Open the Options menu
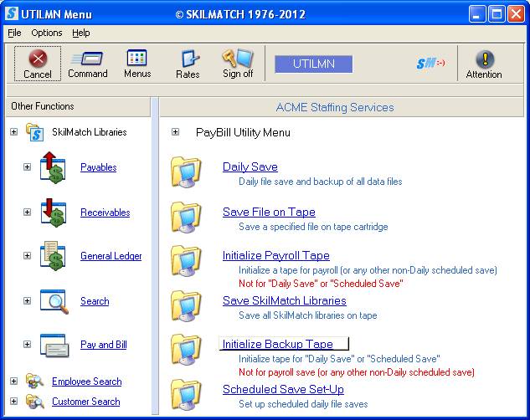This screenshot has width=530, height=420. (x=47, y=33)
